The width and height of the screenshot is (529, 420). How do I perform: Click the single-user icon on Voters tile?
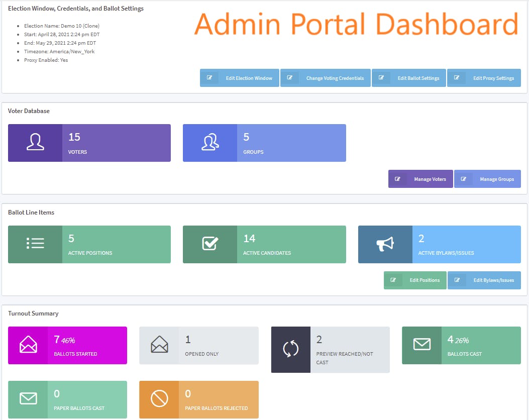click(35, 142)
